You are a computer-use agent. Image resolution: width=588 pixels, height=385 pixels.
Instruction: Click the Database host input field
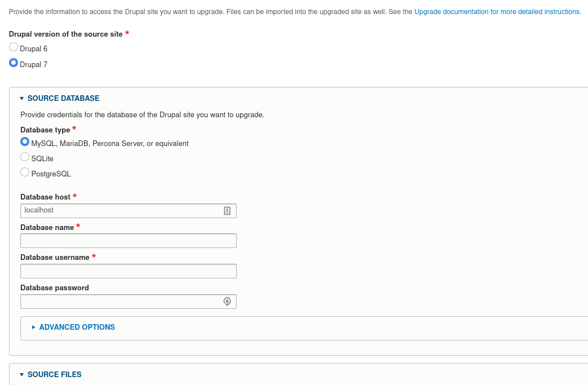tap(128, 211)
